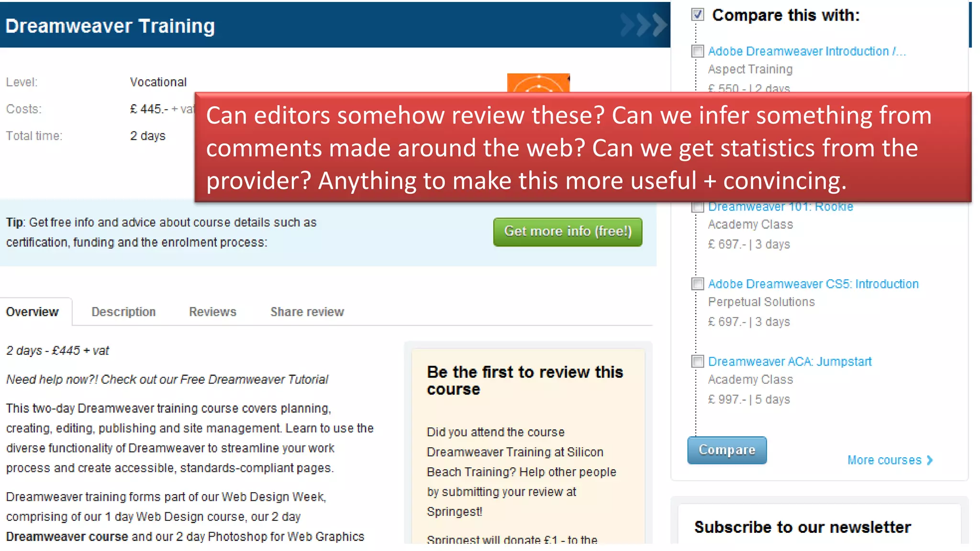Image resolution: width=980 pixels, height=551 pixels.
Task: Click '£ 697.- | 3 days' under Academy Class
Action: tap(749, 244)
